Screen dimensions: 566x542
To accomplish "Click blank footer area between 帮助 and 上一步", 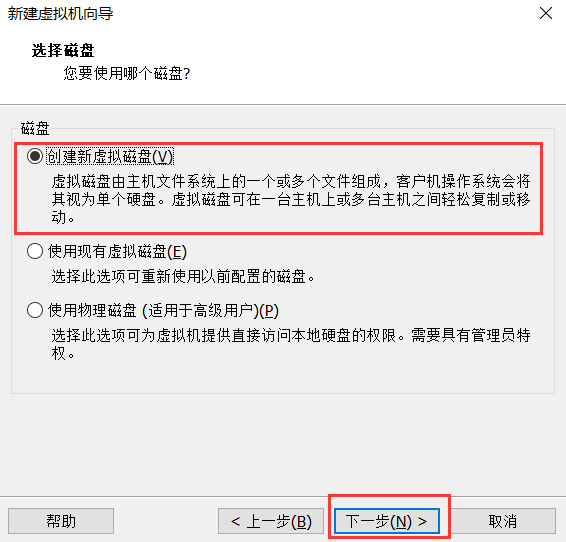I will click(166, 521).
